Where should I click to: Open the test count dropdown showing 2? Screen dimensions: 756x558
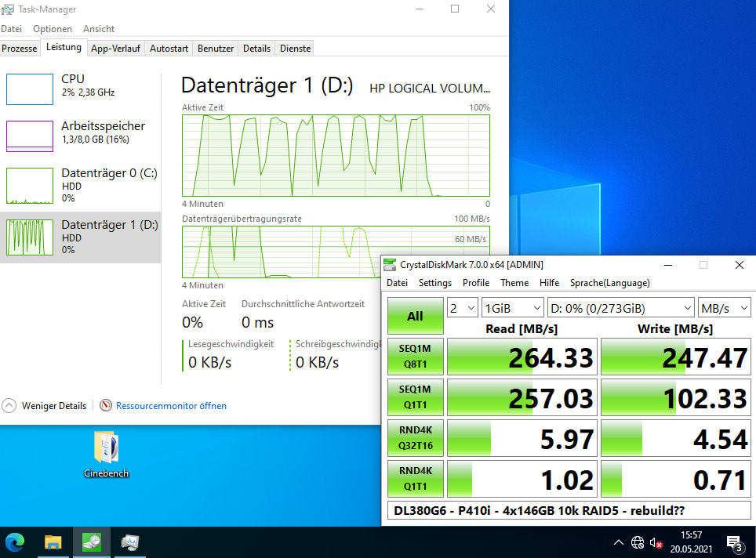tap(463, 308)
